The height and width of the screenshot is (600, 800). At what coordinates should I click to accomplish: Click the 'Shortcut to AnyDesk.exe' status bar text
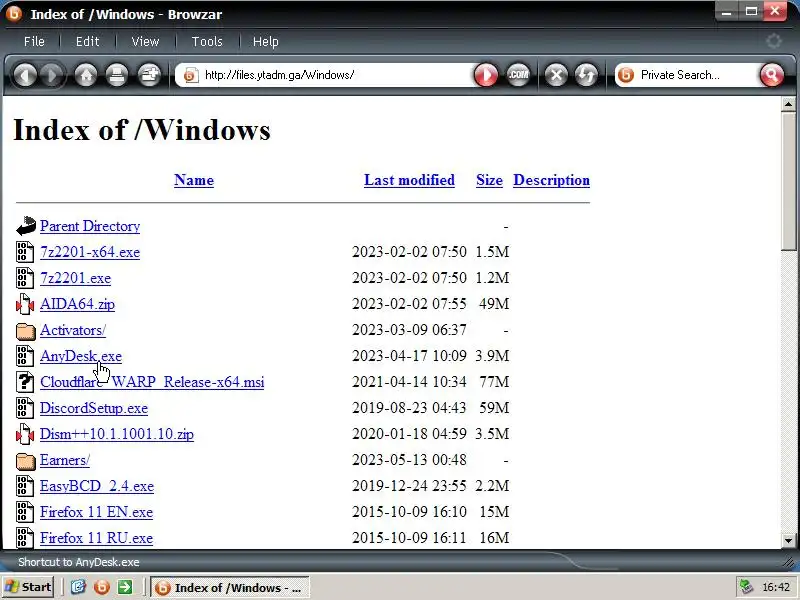79,562
